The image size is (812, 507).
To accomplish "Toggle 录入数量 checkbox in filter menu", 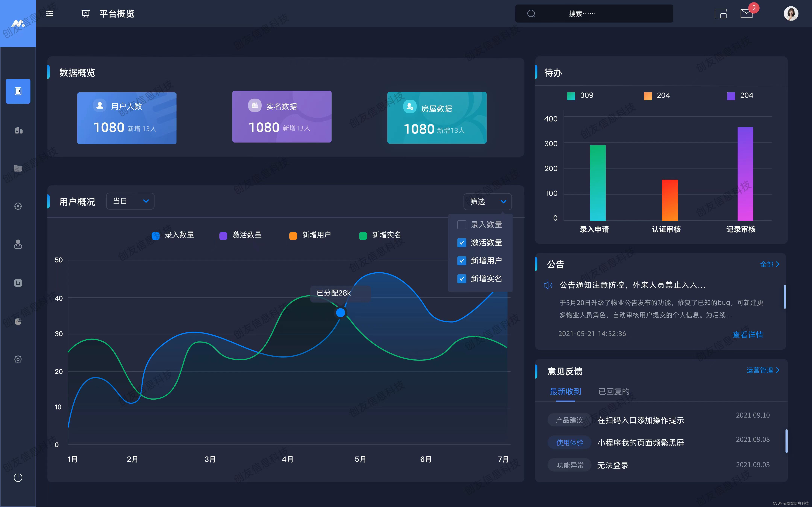I will click(x=461, y=224).
